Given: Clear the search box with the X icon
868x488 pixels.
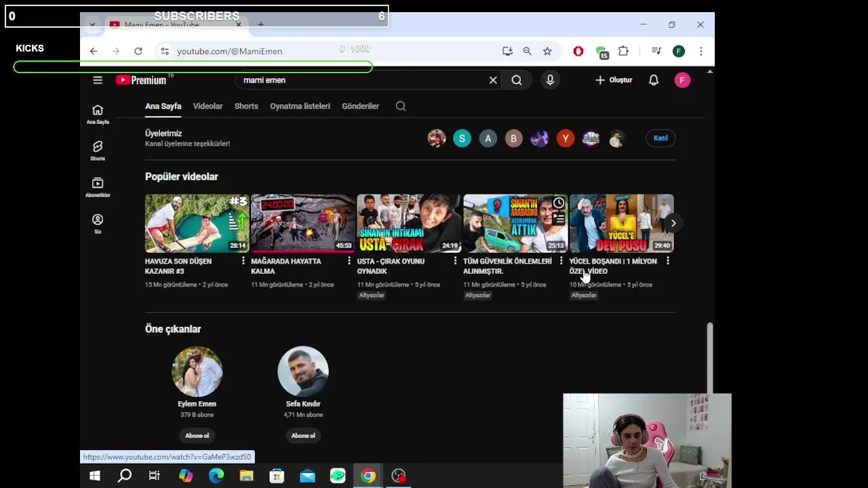Looking at the screenshot, I should pos(493,80).
